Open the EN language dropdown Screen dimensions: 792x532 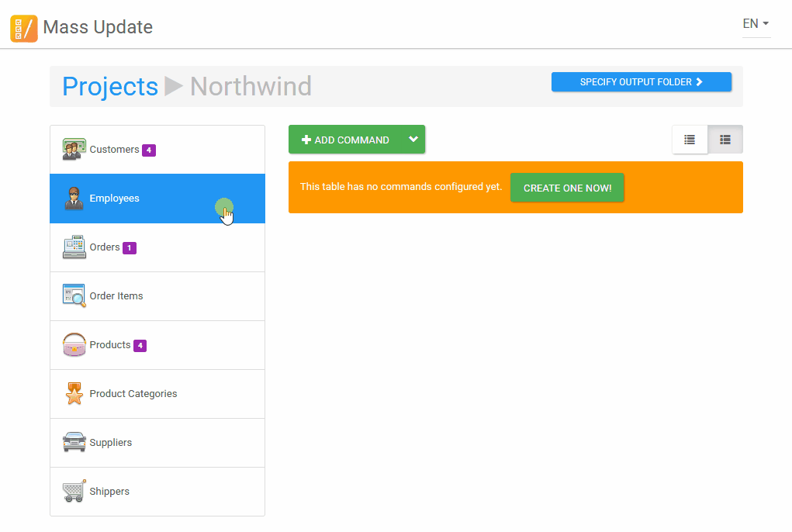click(x=756, y=24)
